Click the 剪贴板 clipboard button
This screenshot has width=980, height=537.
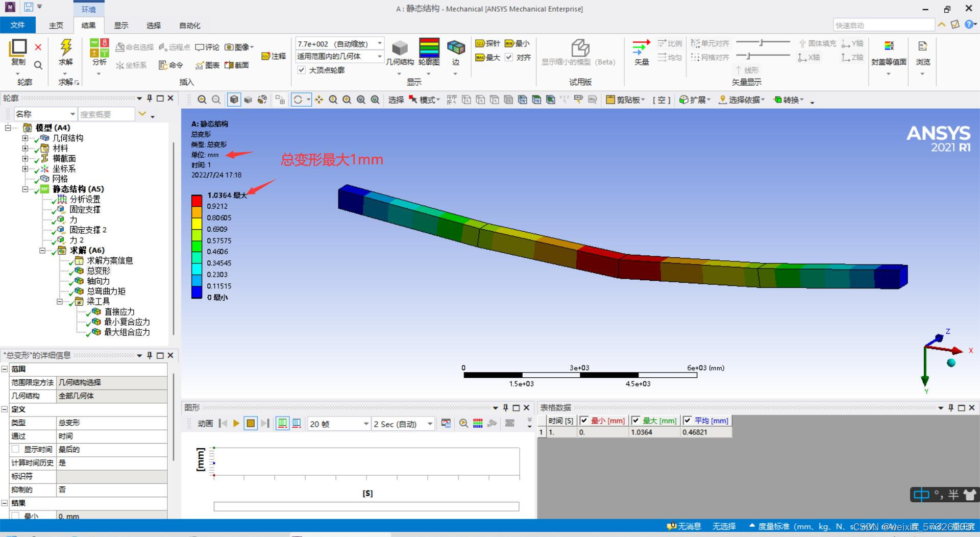click(626, 100)
